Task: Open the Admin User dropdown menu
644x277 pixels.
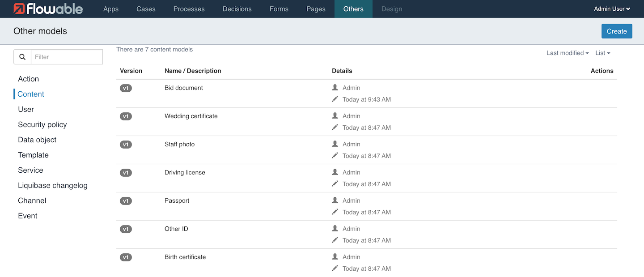Action: point(612,9)
